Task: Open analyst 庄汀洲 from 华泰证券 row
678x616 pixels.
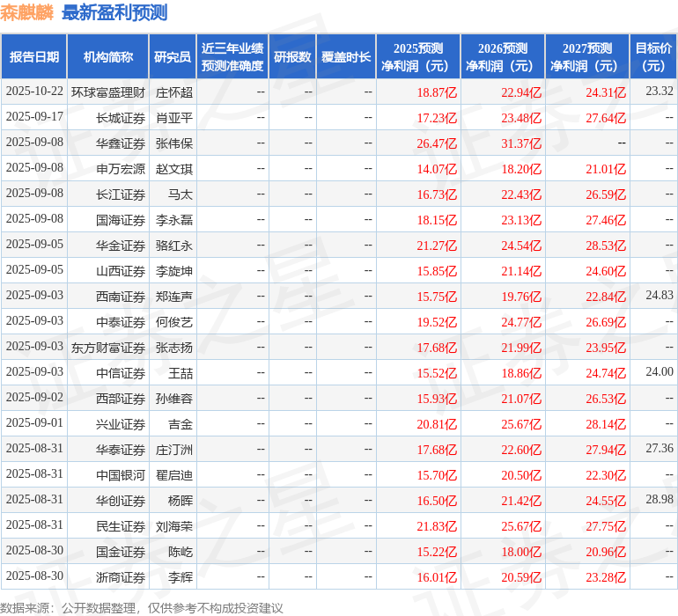Action: click(174, 450)
